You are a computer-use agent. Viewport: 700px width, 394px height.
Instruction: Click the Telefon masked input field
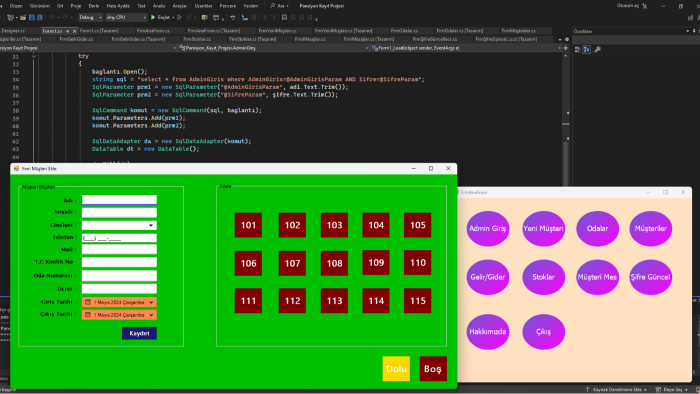point(119,238)
